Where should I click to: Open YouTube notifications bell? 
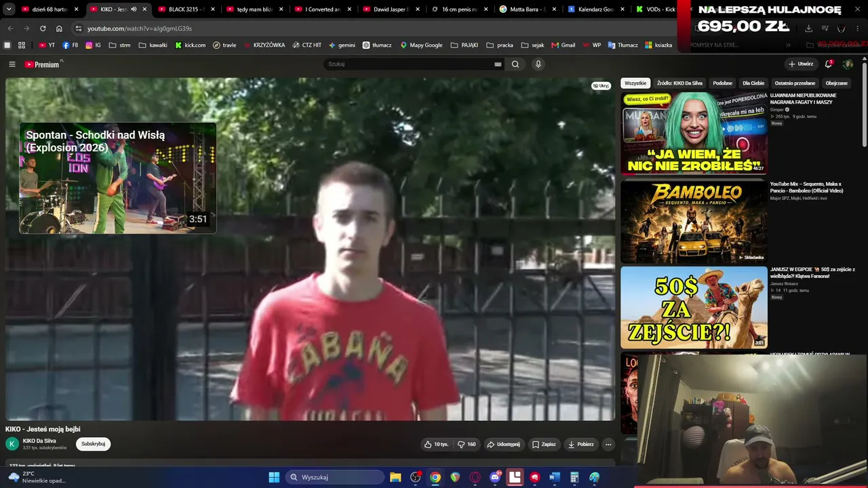(x=828, y=64)
